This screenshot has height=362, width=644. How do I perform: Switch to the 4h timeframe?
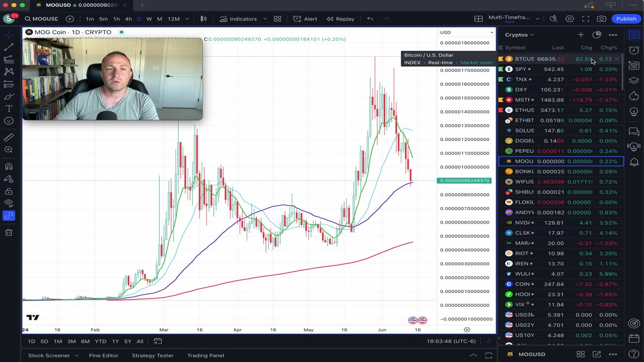[x=128, y=19]
